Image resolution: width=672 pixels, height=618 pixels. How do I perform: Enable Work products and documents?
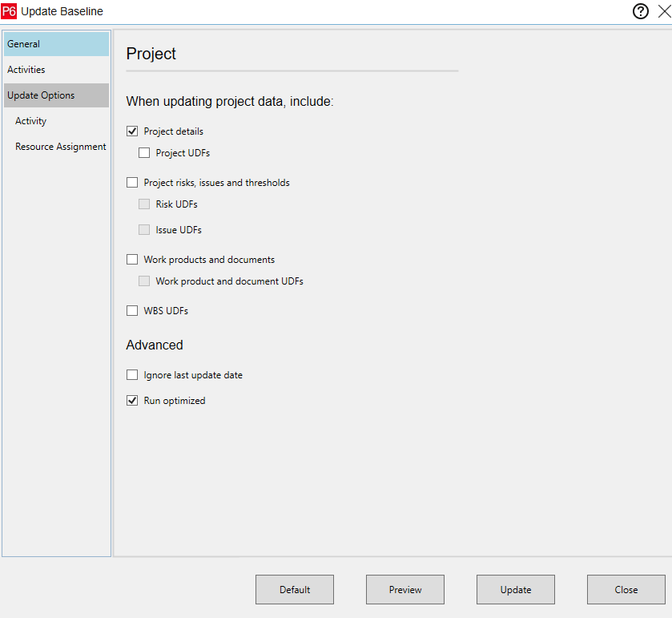pos(132,259)
